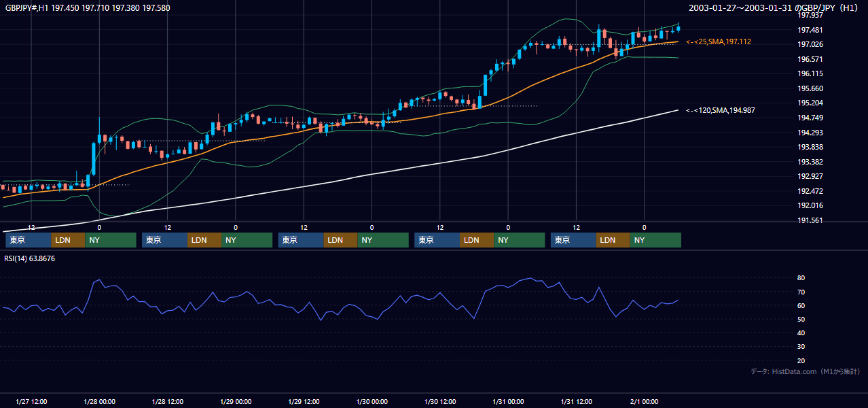The width and height of the screenshot is (868, 408).
Task: Select the 197.026 price level label
Action: coord(810,45)
